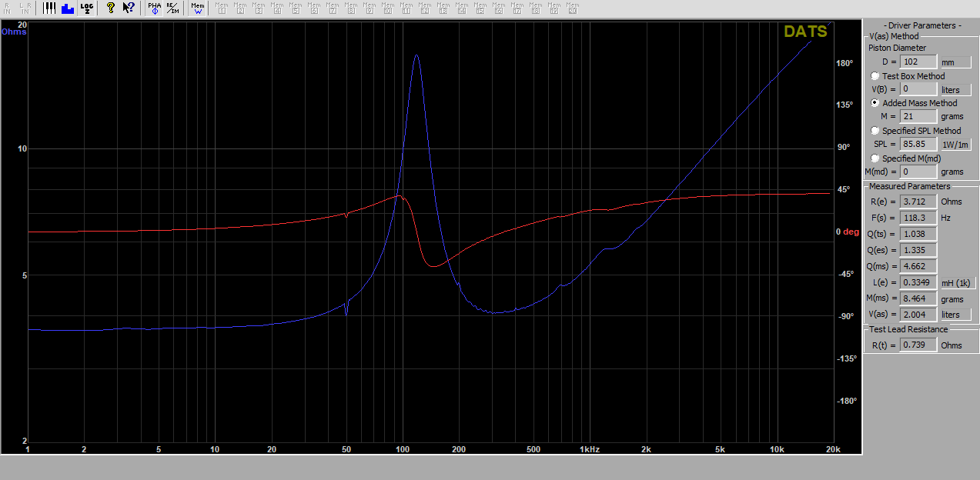980x480 pixels.
Task: Click the Piston Diameter D field showing 102
Action: [918, 62]
